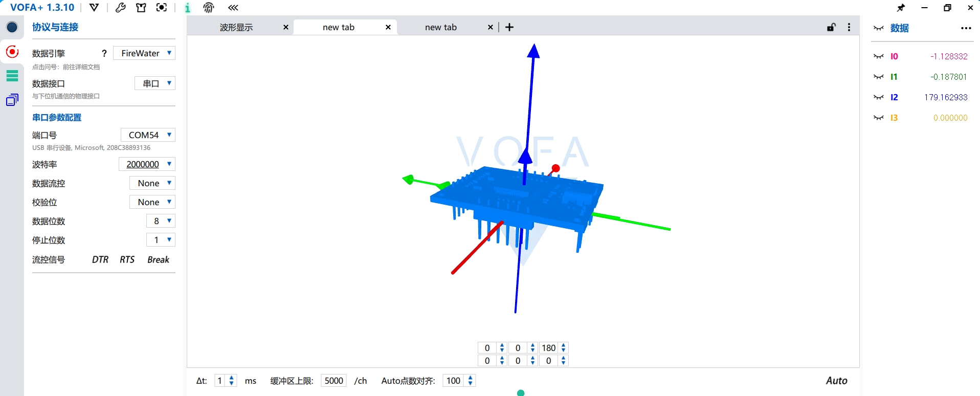
Task: Click the 协议与连接 panel title
Action: (55, 27)
